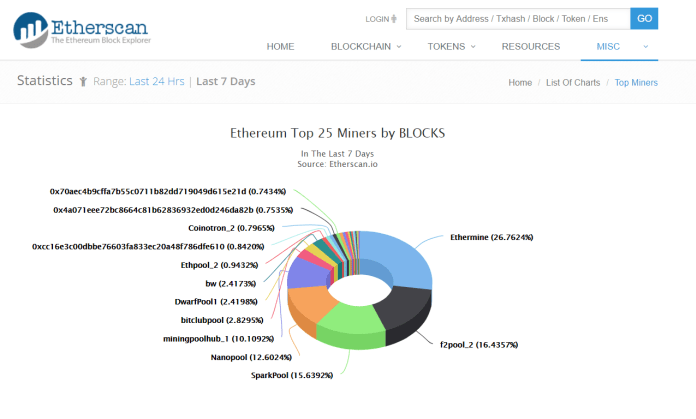Click the Statistics page heading

[x=45, y=81]
